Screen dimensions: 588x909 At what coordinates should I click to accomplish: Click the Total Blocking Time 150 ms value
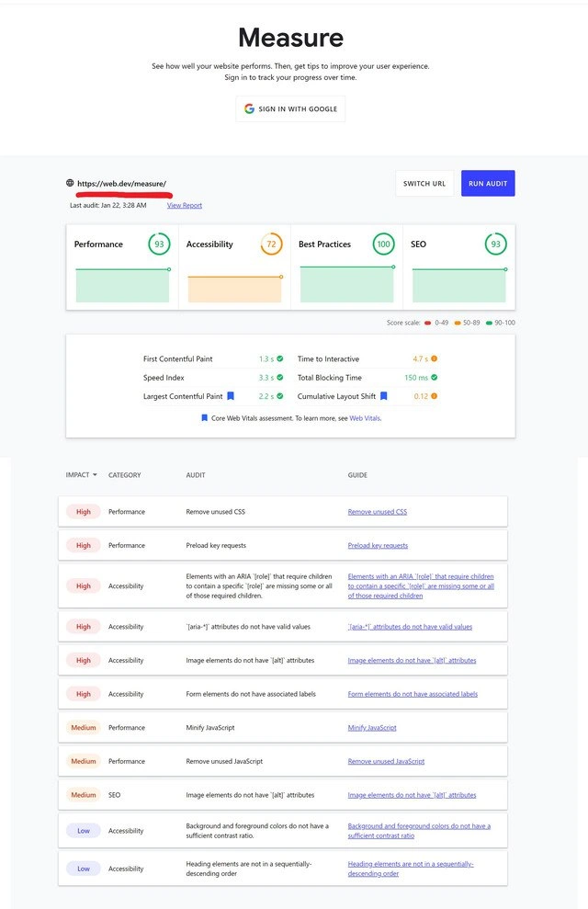pos(416,378)
